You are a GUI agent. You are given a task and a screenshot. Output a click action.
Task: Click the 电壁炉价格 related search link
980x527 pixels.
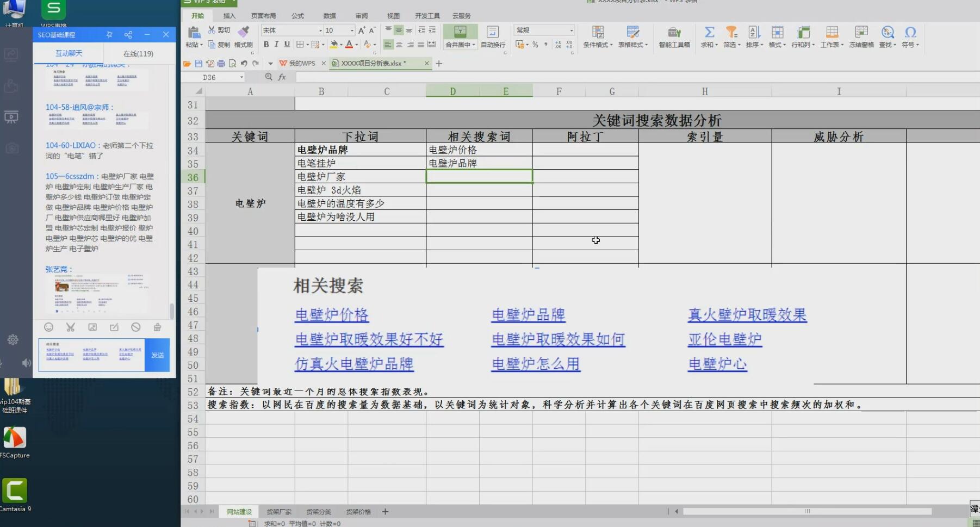332,315
